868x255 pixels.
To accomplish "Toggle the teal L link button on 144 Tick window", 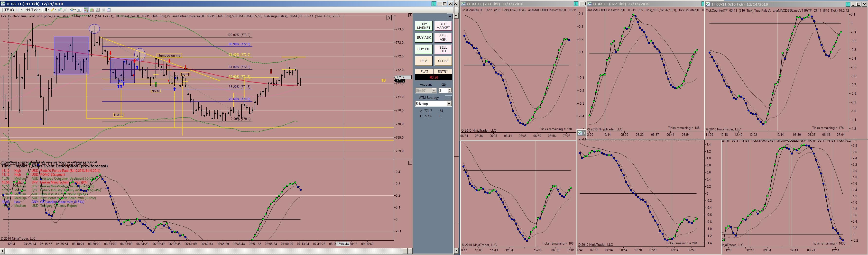I will tap(434, 4).
